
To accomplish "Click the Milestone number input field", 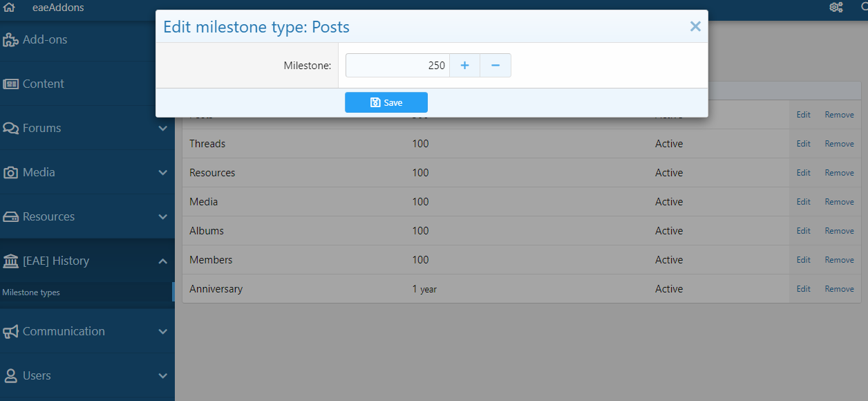I will [x=397, y=66].
